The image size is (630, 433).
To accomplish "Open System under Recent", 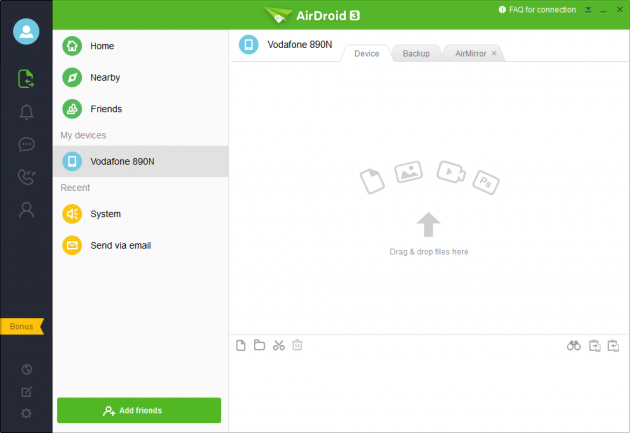I will pos(140,214).
